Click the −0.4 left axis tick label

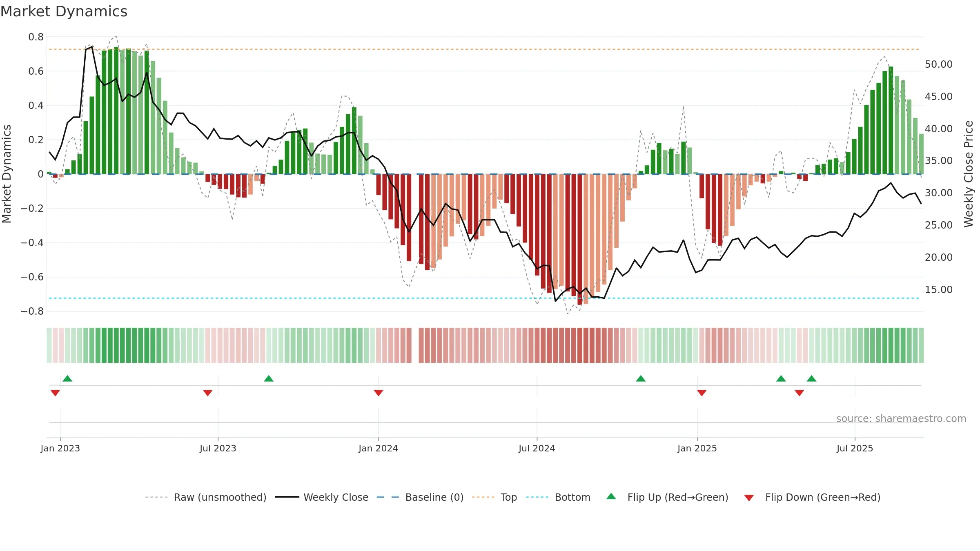(x=32, y=243)
